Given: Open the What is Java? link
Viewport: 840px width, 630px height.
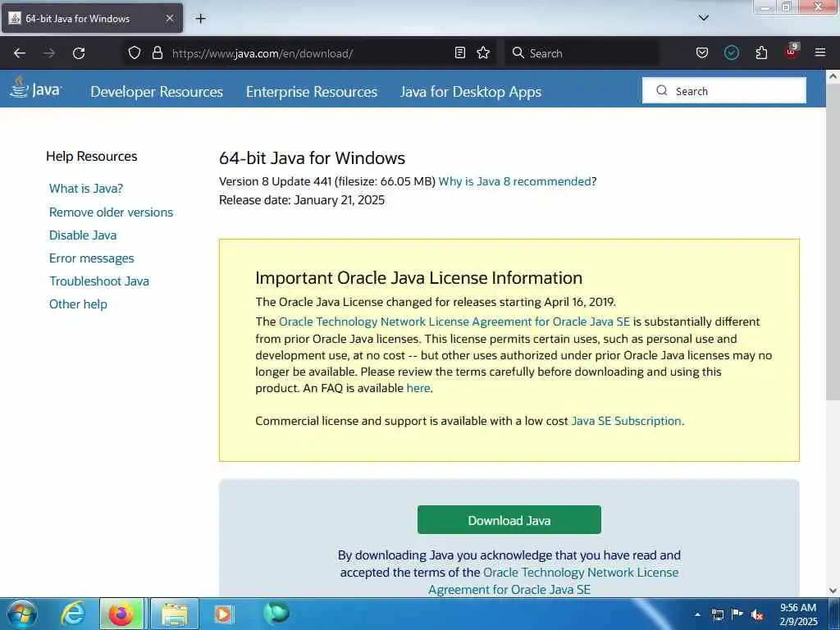Looking at the screenshot, I should coord(85,189).
